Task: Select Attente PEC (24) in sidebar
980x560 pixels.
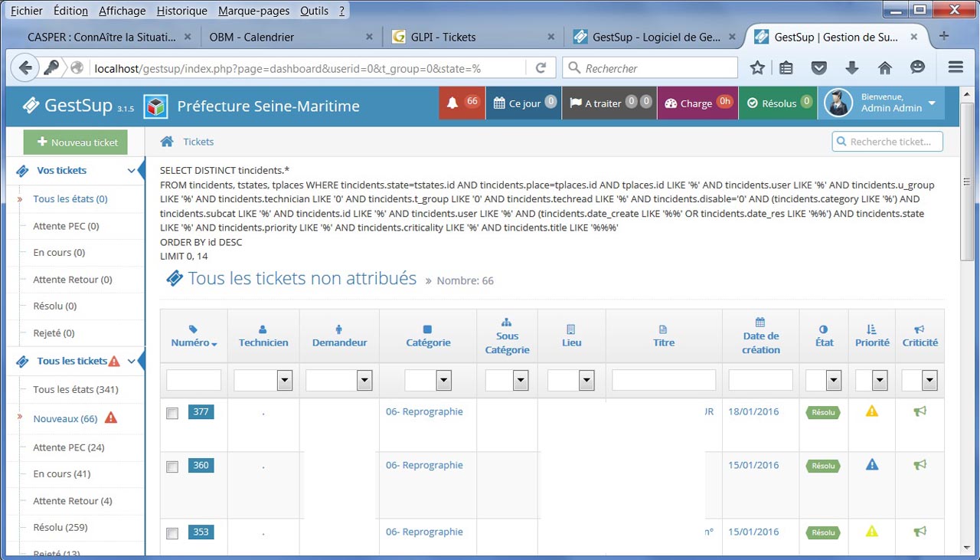Action: click(x=69, y=447)
